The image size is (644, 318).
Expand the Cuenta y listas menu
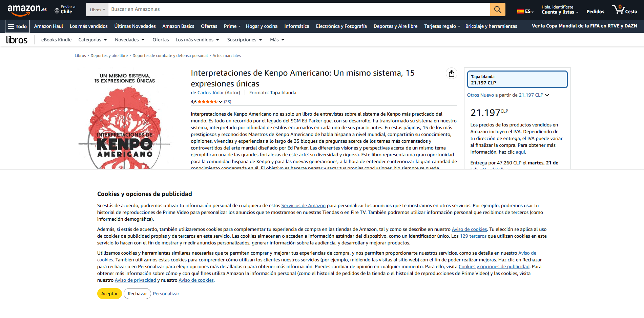pos(560,9)
